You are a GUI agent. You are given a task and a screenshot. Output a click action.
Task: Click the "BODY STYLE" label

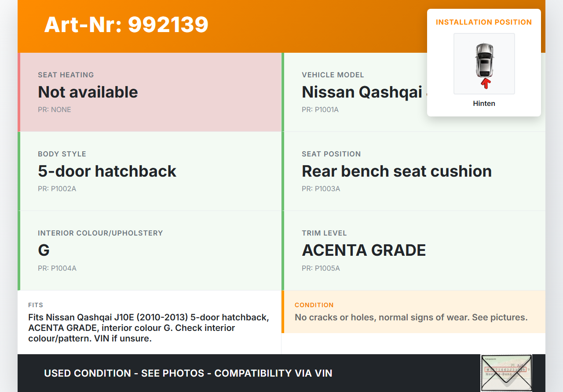62,154
